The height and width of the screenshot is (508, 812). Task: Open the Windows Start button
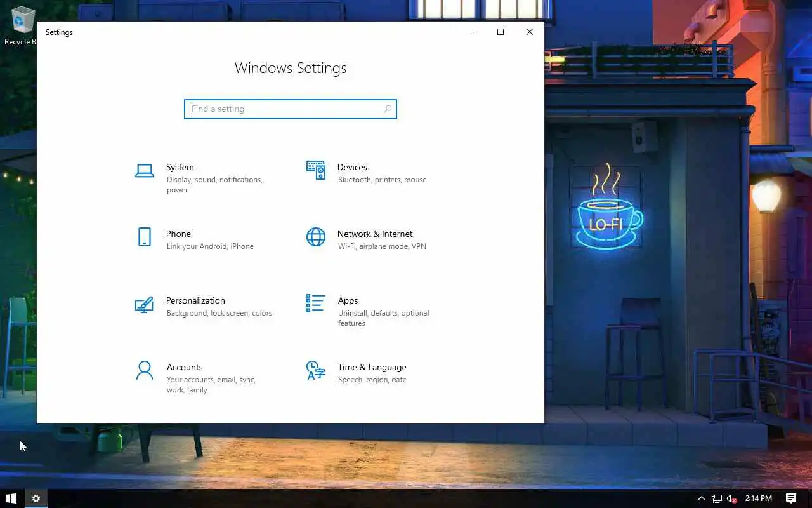click(11, 498)
